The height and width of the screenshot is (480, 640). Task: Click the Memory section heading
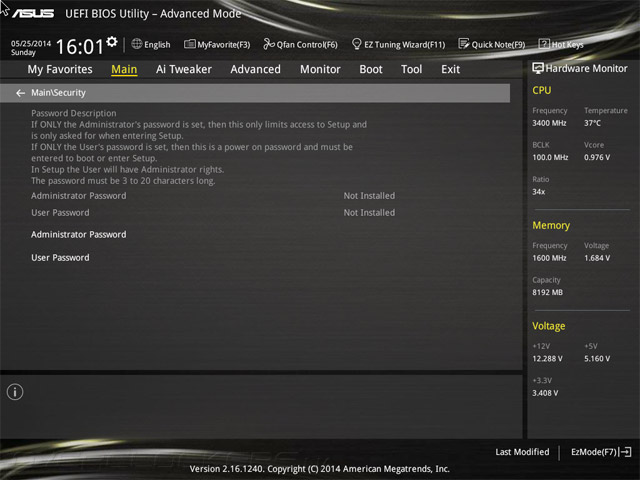coord(551,225)
